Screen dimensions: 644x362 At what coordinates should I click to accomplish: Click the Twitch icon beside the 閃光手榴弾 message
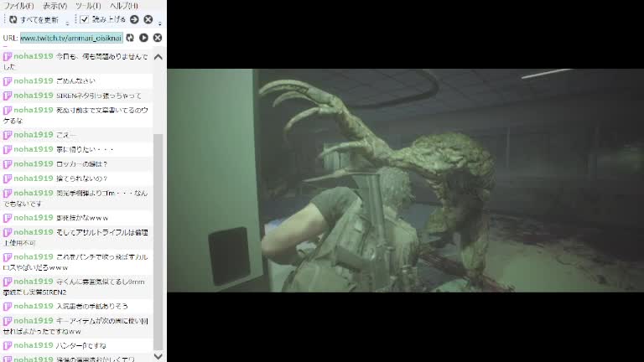(x=8, y=194)
